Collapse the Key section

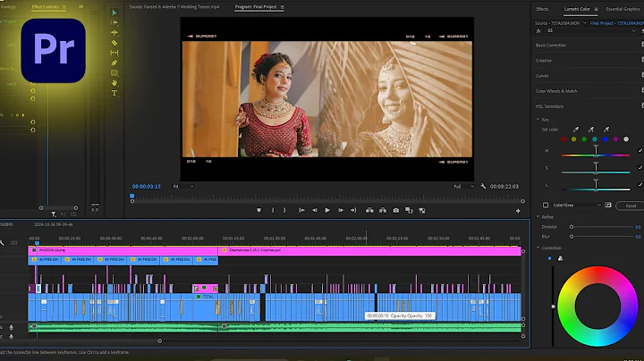538,120
